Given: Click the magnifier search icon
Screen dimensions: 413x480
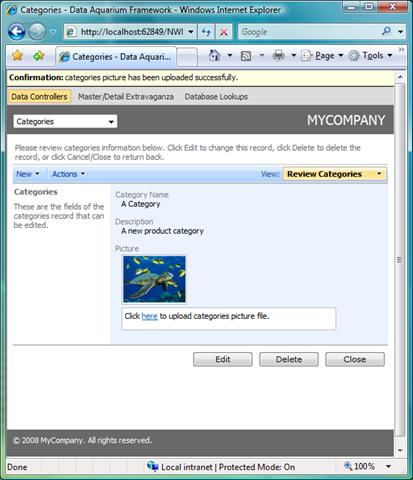Looking at the screenshot, I should click(386, 31).
